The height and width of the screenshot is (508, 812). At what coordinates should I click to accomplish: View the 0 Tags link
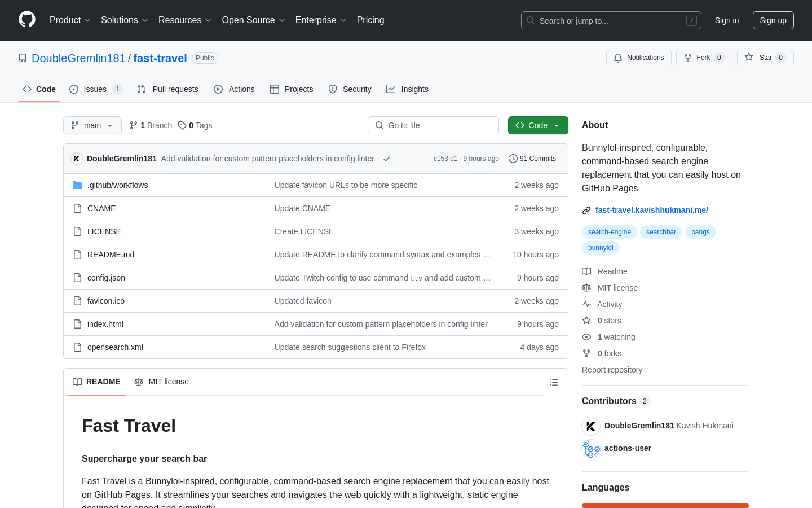point(195,125)
